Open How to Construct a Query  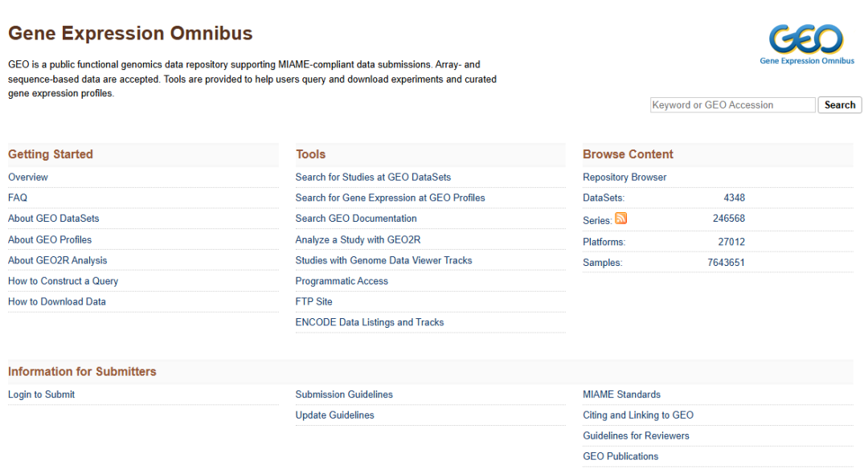click(63, 280)
